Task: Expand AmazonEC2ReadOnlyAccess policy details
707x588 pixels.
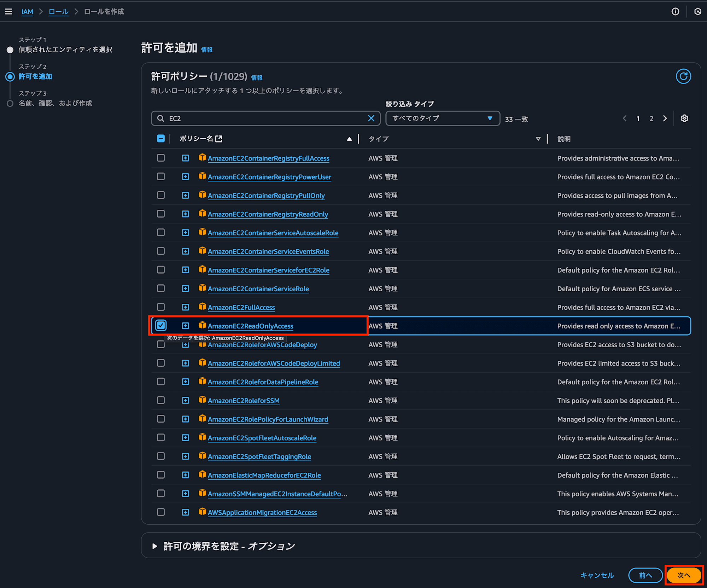Action: pos(185,326)
